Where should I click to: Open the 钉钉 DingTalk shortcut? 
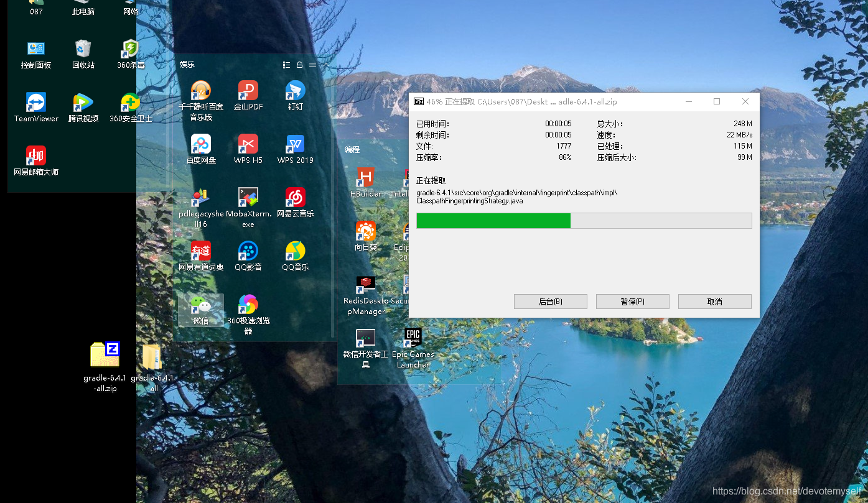[x=296, y=96]
